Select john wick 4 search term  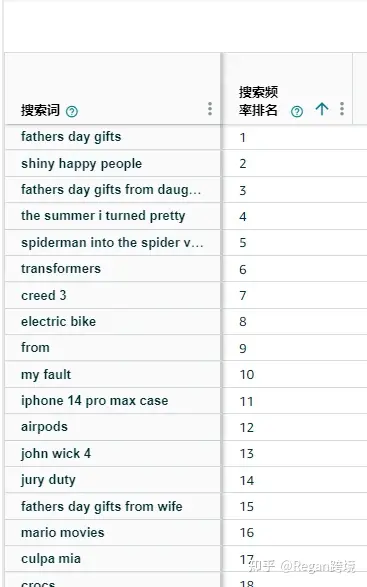[x=56, y=454]
